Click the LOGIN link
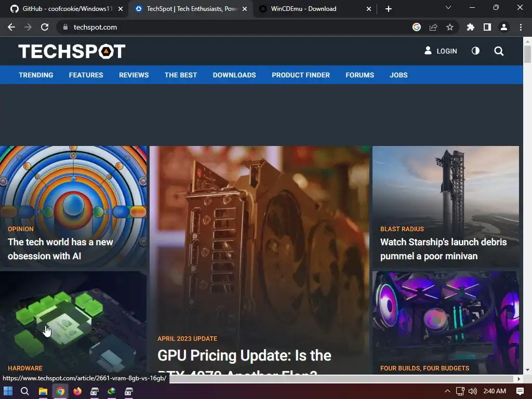Image resolution: width=532 pixels, height=399 pixels. pos(441,51)
